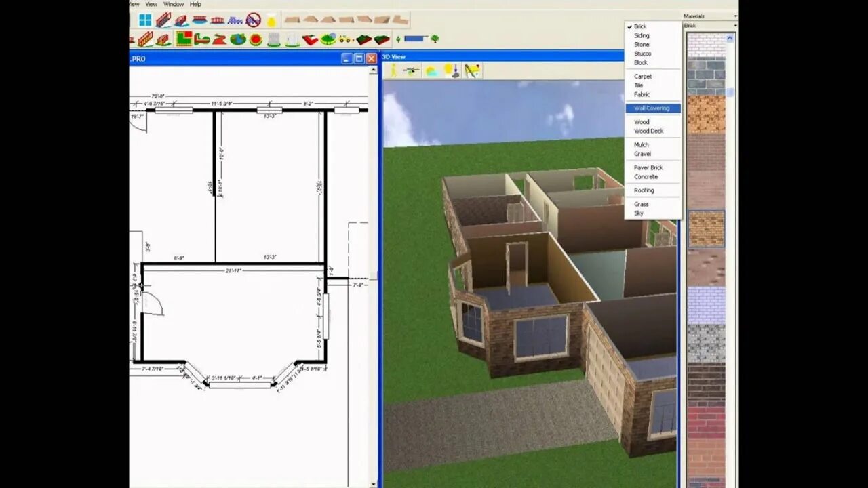This screenshot has height=488, width=868.
Task: Pick the highlighted tan brick swatch
Action: 706,229
